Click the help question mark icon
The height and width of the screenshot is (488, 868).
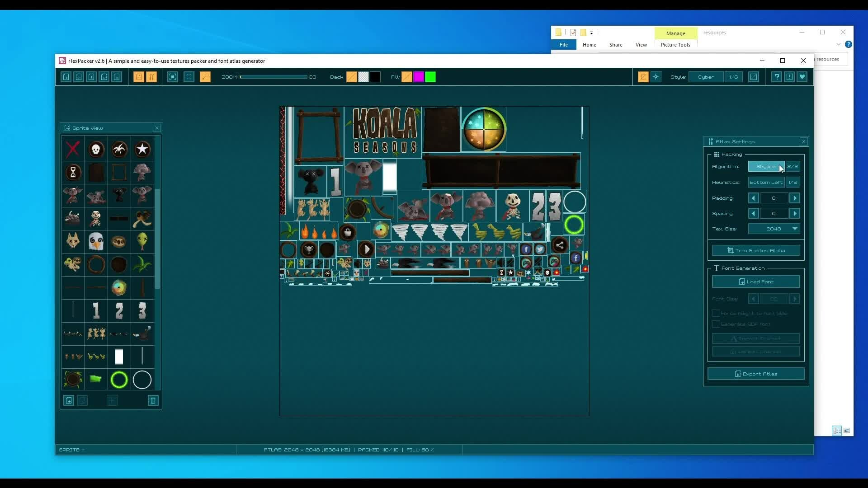coord(776,77)
